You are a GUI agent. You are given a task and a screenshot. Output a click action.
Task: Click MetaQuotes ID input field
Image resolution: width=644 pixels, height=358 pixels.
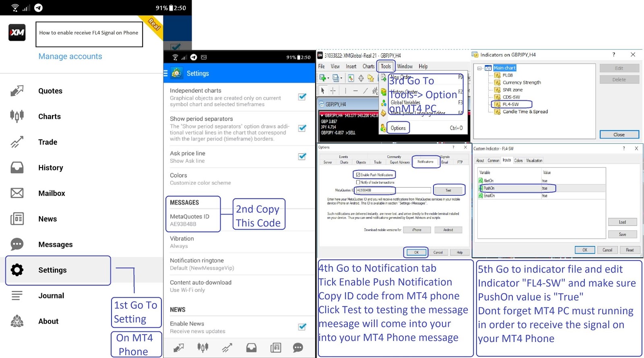point(393,190)
